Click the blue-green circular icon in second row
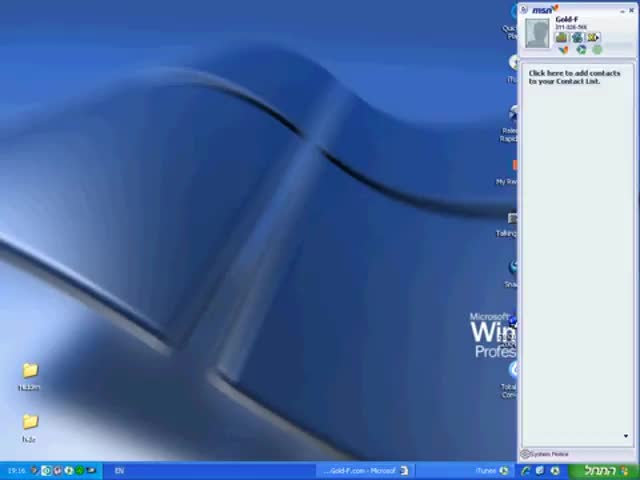This screenshot has width=640, height=480. [x=581, y=49]
